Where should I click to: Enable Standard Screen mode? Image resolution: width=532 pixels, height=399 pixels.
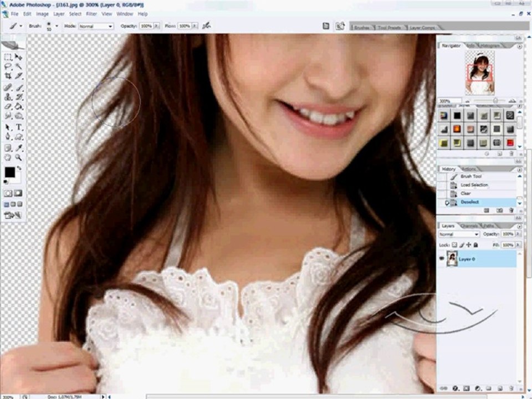point(7,204)
